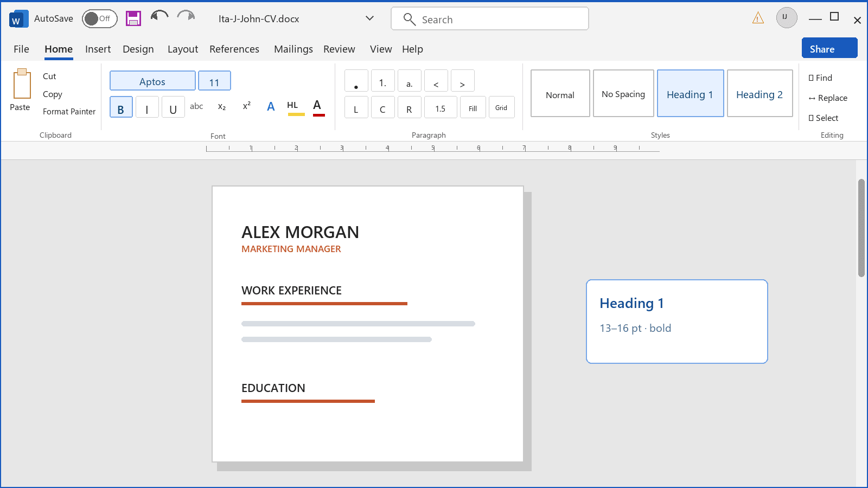Toggle Italic formatting
The image size is (868, 488).
pos(147,107)
